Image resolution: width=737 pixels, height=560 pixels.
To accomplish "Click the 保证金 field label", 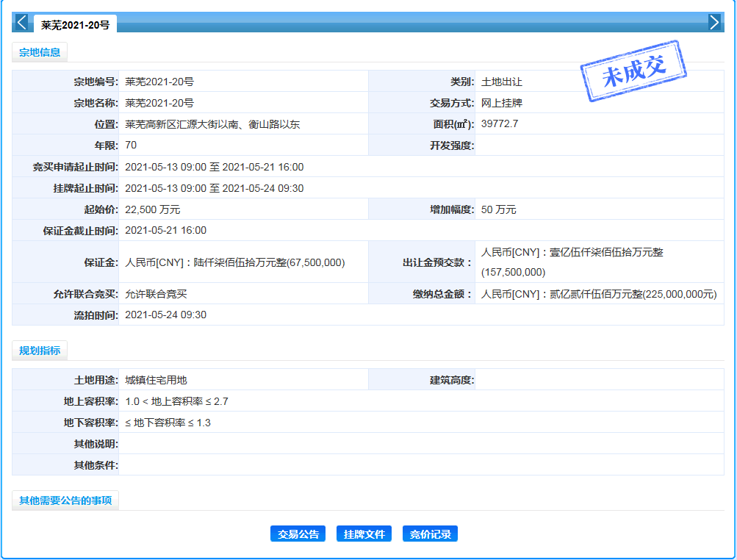I will click(101, 263).
